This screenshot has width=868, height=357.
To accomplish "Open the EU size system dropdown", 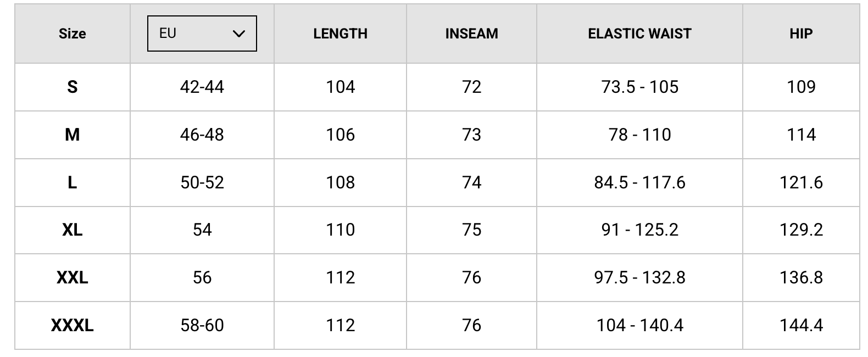I will point(202,34).
